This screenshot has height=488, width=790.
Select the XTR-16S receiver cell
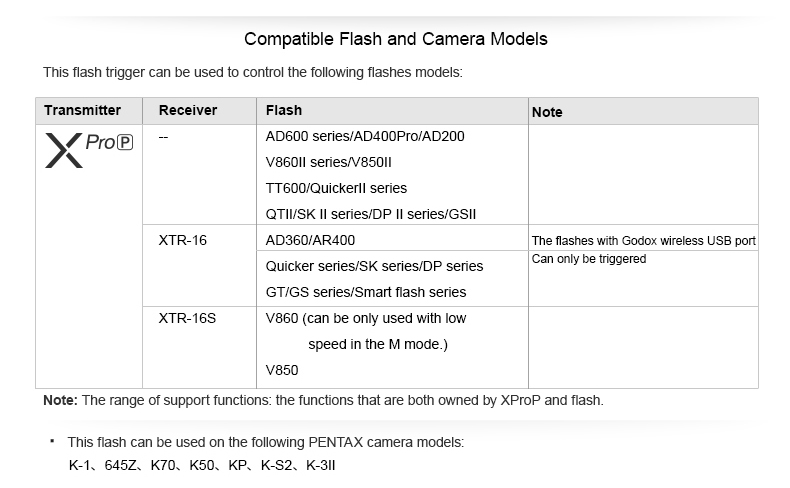coord(187,318)
